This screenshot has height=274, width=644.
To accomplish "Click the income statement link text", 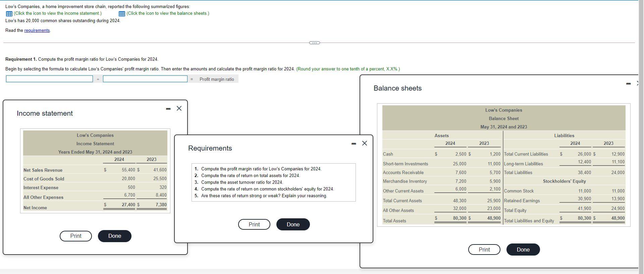I will (x=58, y=13).
